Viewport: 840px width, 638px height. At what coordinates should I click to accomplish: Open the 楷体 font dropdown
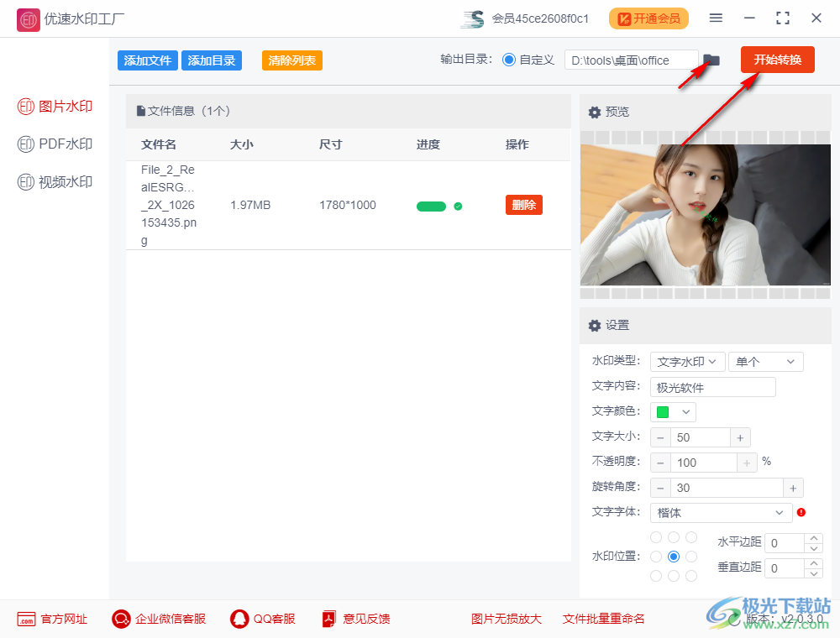(x=721, y=512)
